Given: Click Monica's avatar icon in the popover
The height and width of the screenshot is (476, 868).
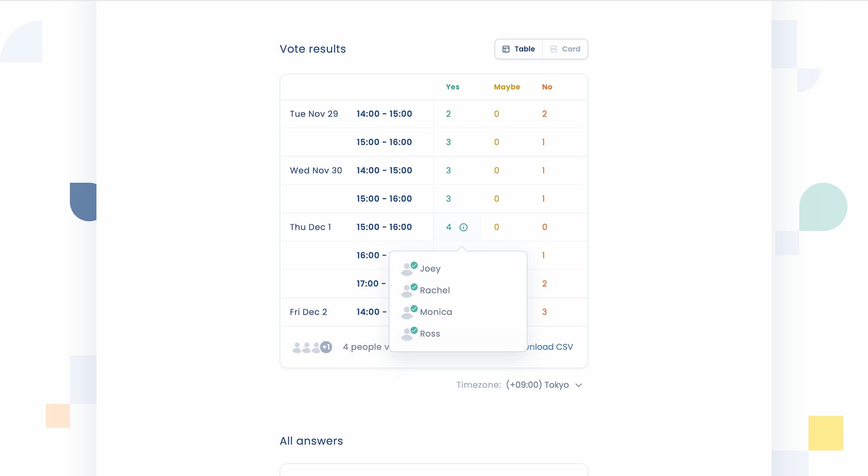Looking at the screenshot, I should click(x=408, y=312).
